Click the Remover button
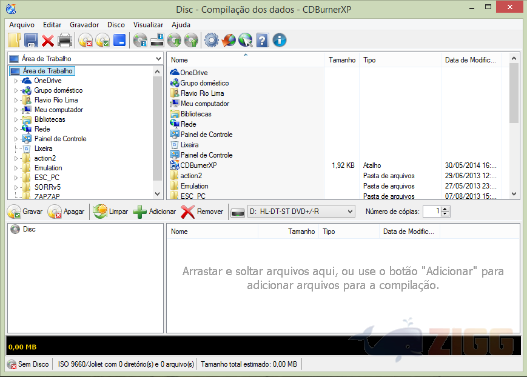The height and width of the screenshot is (377, 527). 202,212
